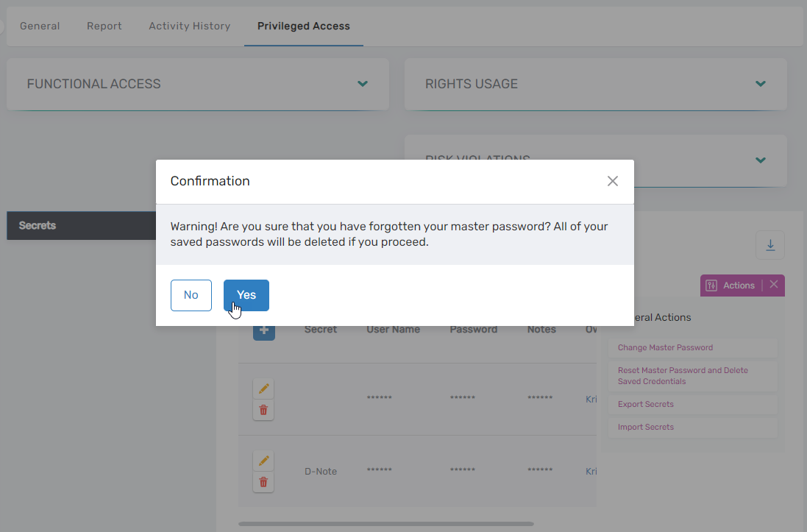Open Import Secrets

coord(645,427)
